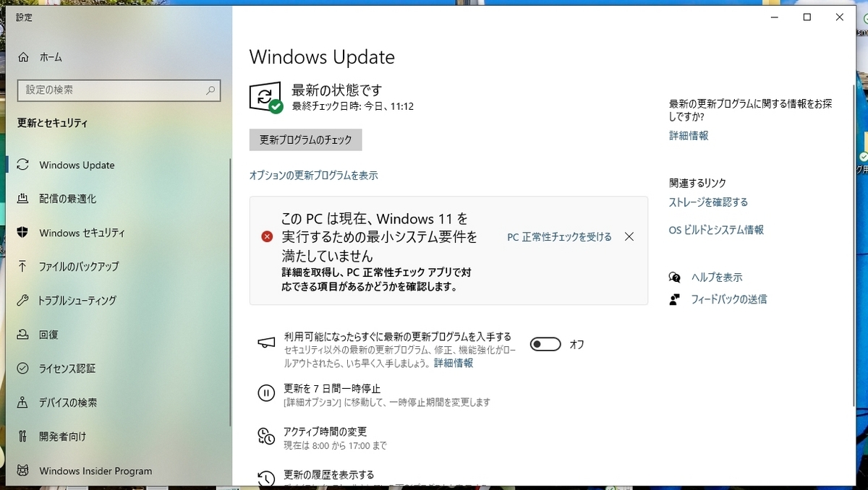Viewport: 868px width, 490px height.
Task: Open 詳細情報 link under right-side update info
Action: click(689, 135)
